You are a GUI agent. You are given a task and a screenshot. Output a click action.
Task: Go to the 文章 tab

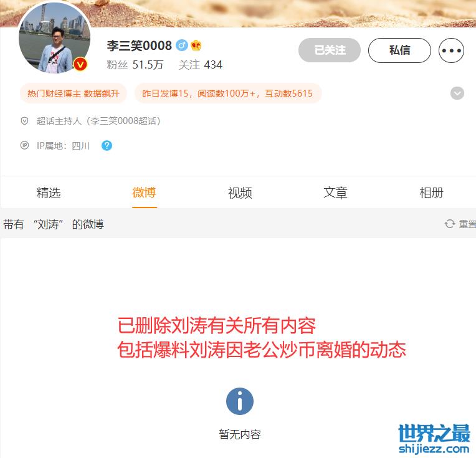[x=335, y=193]
